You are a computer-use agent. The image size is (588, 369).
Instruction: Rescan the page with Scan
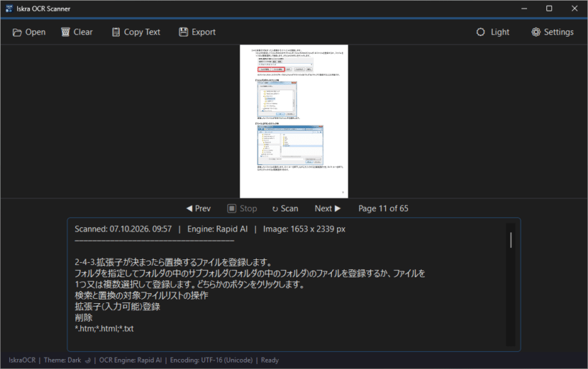click(285, 209)
